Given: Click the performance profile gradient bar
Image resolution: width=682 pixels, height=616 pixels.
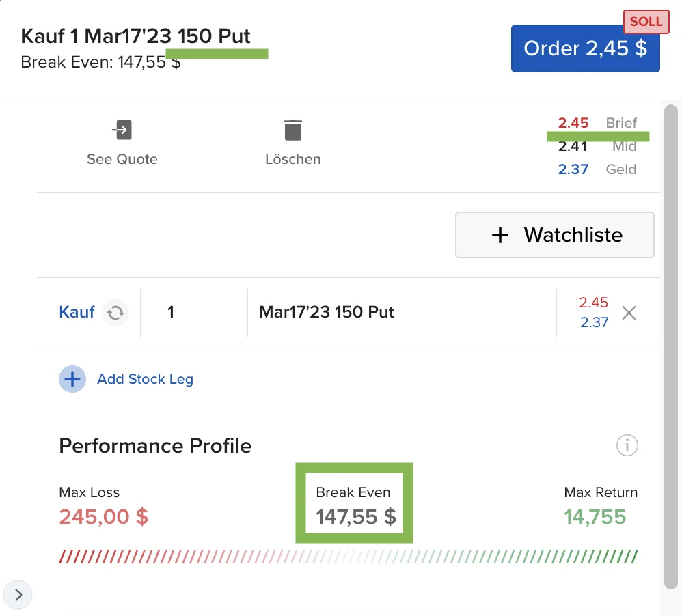Looking at the screenshot, I should tap(349, 557).
